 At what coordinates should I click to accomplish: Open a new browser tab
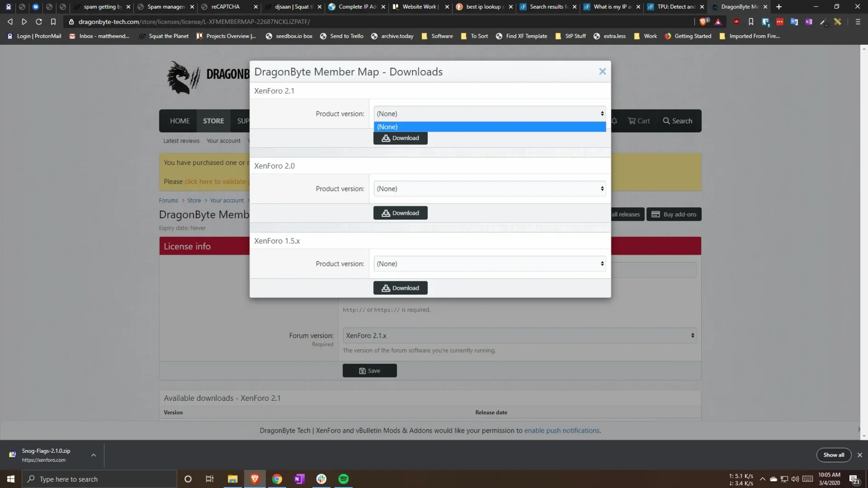[x=779, y=7]
